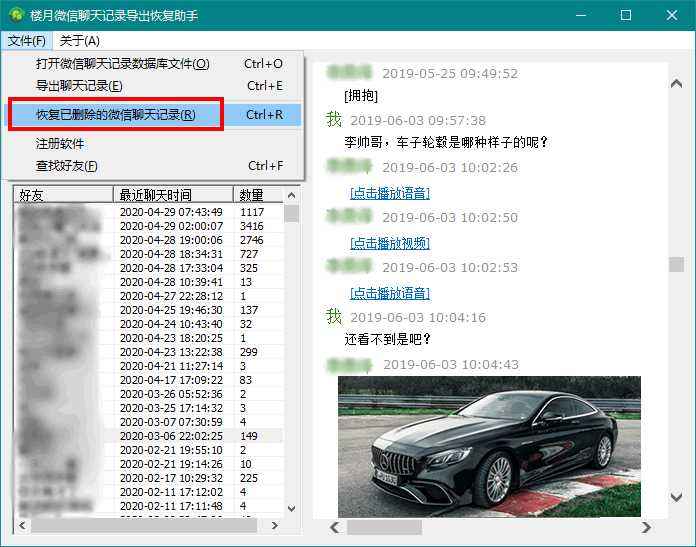Select row dated 2020-04-25 19:46:30
696x547 pixels.
149,310
